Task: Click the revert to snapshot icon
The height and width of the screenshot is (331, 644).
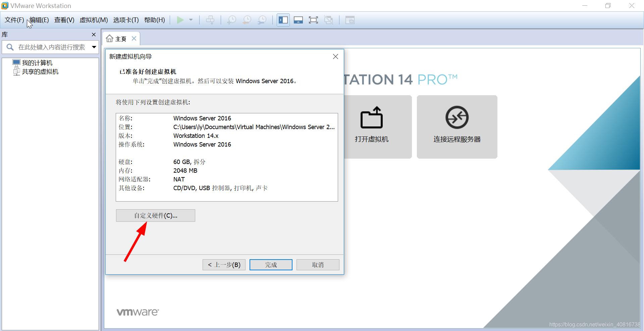Action: click(x=247, y=20)
